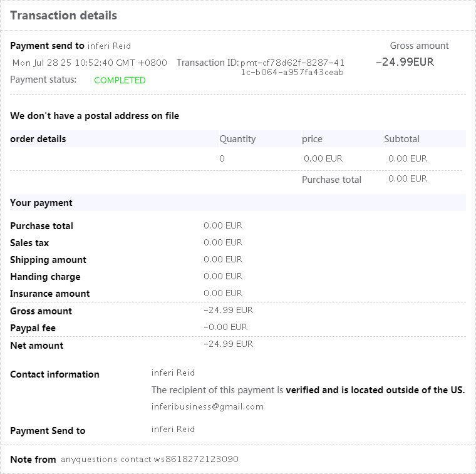
Task: Click the Quantity column header
Action: (x=237, y=139)
